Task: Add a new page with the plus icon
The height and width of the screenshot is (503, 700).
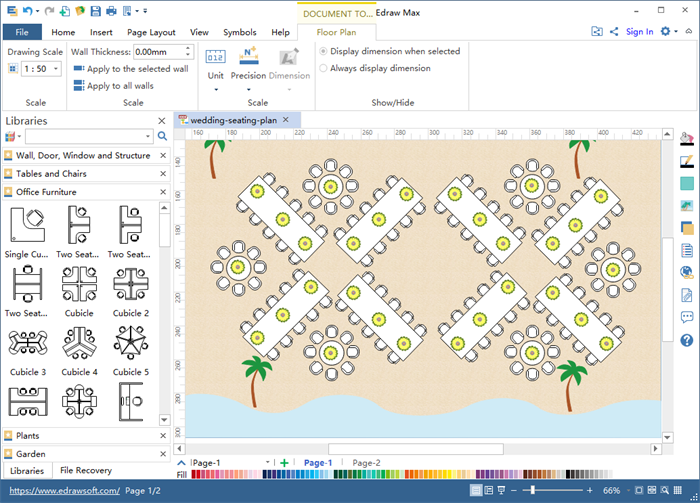Action: click(x=285, y=463)
